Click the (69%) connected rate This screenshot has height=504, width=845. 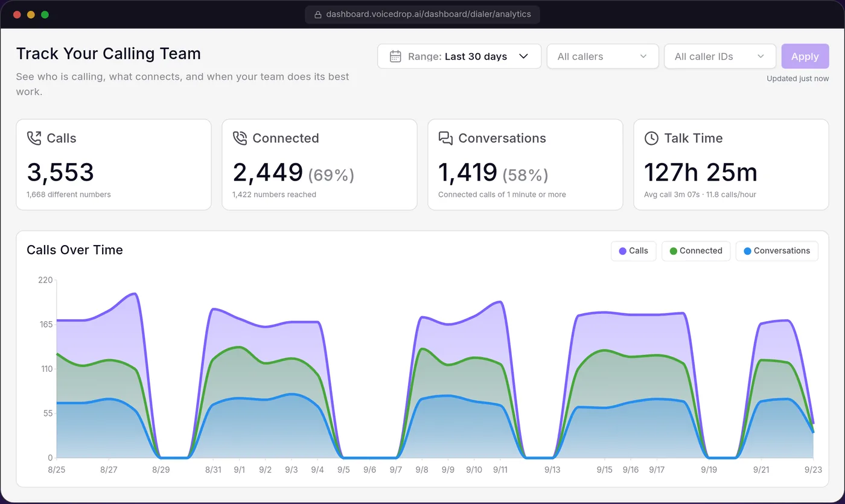click(x=331, y=175)
